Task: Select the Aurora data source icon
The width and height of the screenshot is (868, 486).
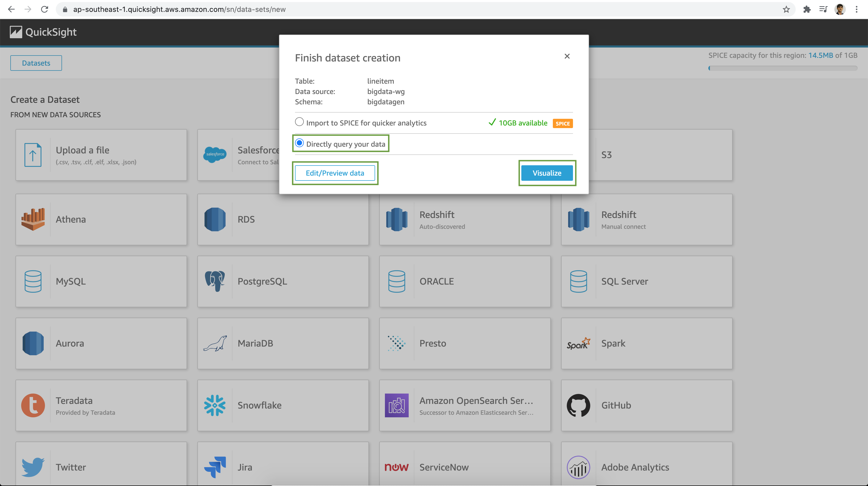Action: (33, 343)
